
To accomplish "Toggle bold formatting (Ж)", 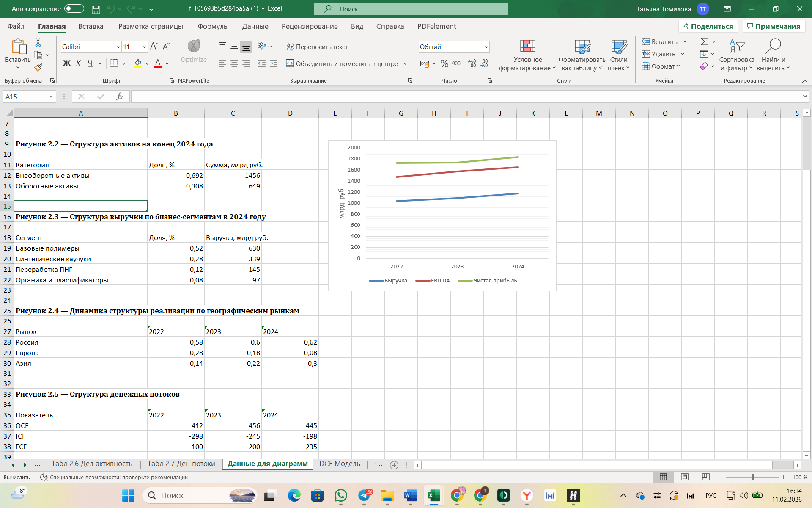I will (x=66, y=63).
